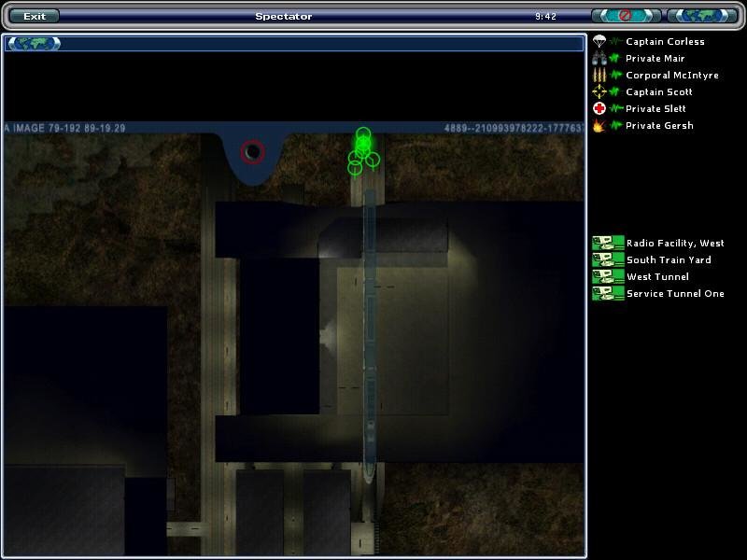Select the parachute icon beside Captain Corless
This screenshot has width=747, height=560.
coord(600,40)
